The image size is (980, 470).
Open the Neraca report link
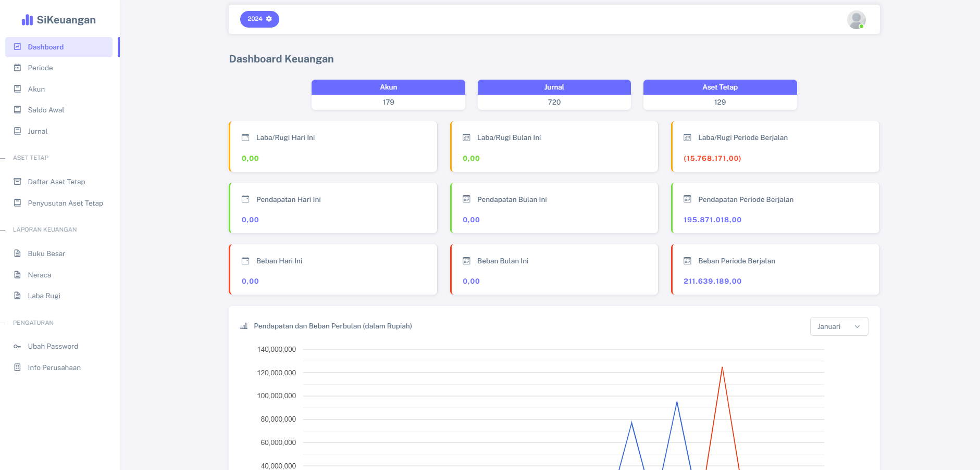40,275
